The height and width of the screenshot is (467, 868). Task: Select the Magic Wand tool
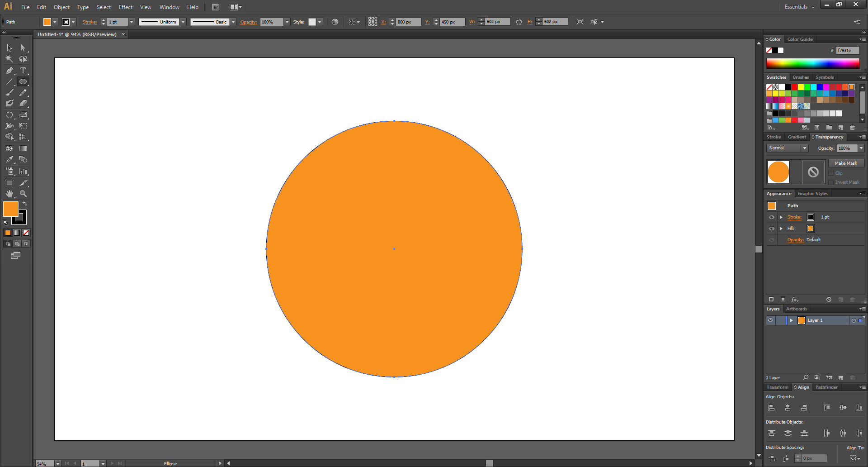pos(9,59)
